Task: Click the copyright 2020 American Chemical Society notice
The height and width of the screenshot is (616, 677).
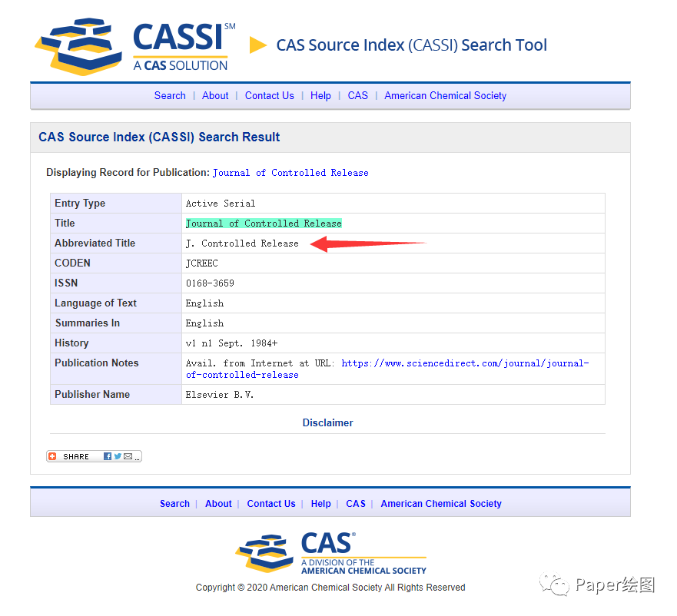Action: coord(330,588)
